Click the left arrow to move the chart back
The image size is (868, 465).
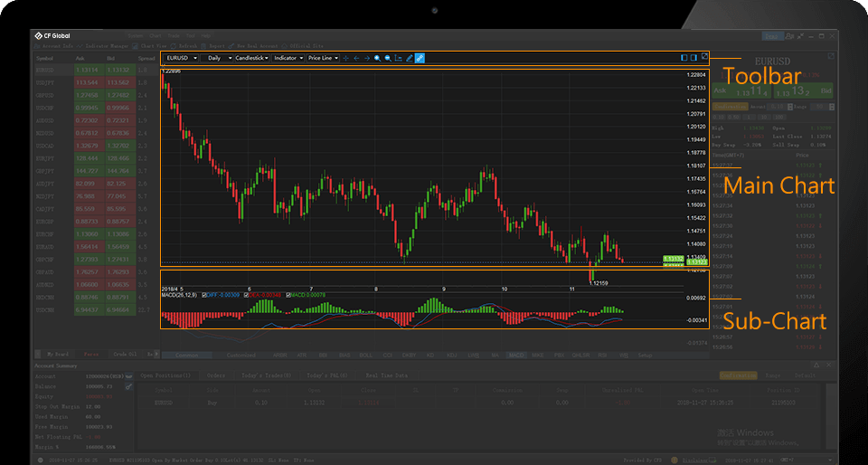pyautogui.click(x=356, y=58)
